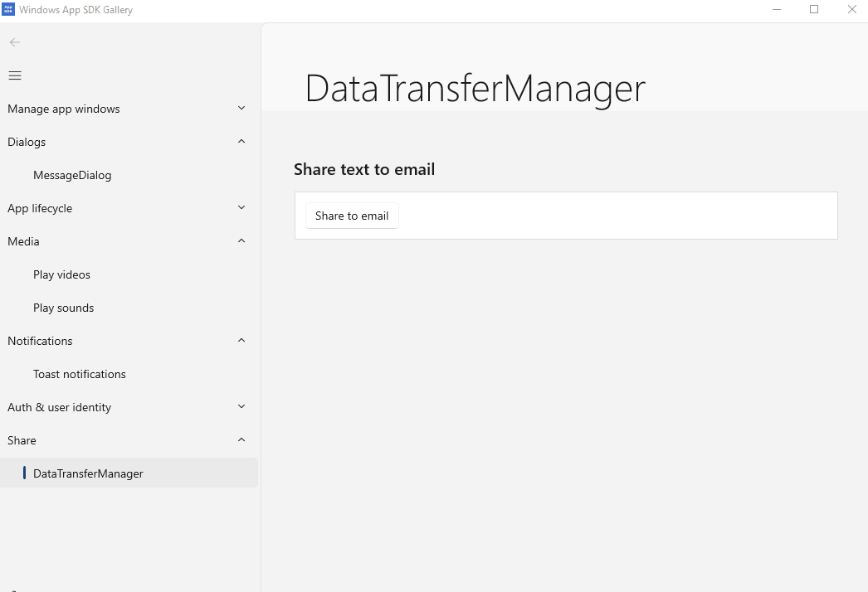Open the MessageDialog sample page
Viewport: 868px width, 592px height.
click(72, 175)
